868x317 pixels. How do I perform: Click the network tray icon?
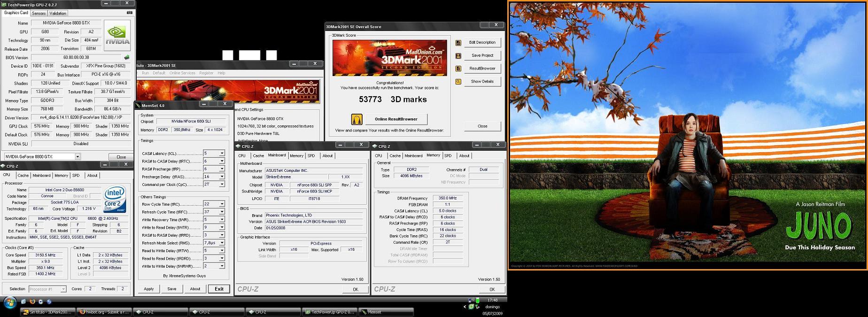471,300
